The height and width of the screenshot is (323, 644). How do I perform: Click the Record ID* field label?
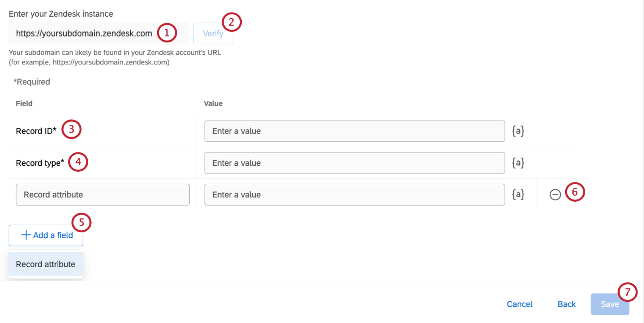coord(36,131)
